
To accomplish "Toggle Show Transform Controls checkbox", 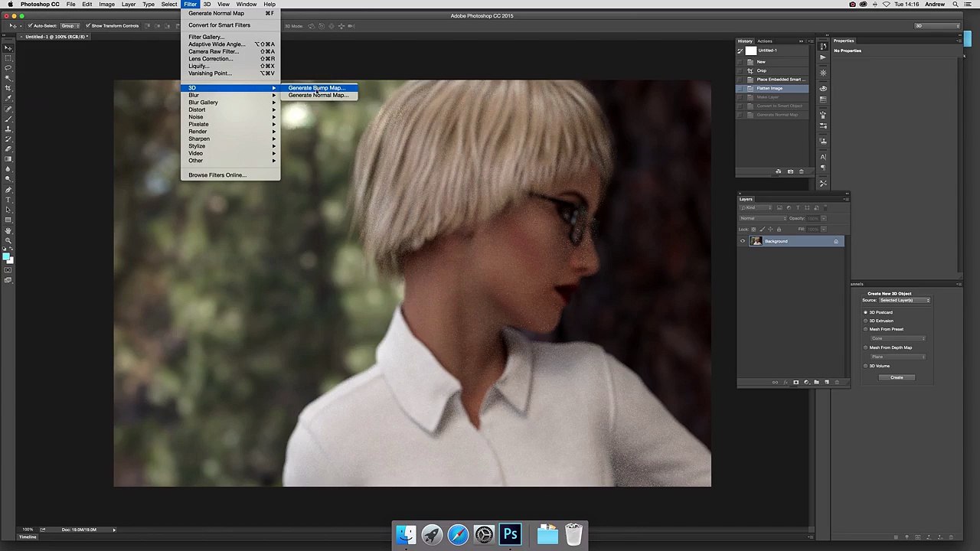I will [x=88, y=26].
